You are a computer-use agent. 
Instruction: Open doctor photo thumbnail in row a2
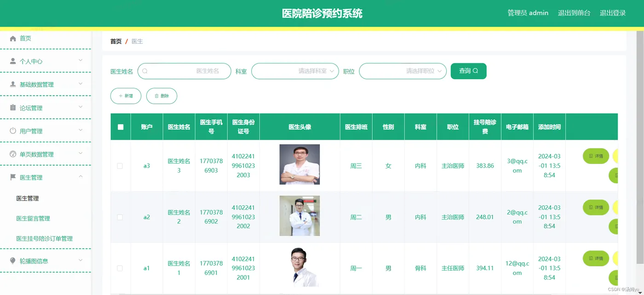(x=299, y=216)
